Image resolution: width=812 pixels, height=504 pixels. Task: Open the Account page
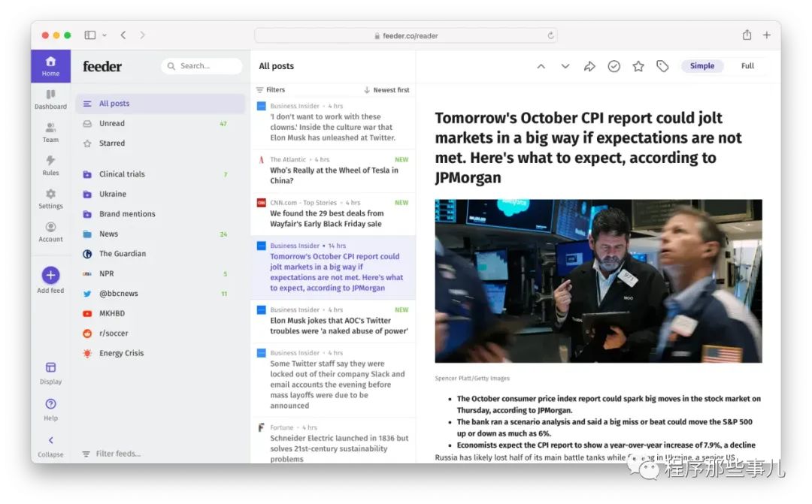pos(51,232)
